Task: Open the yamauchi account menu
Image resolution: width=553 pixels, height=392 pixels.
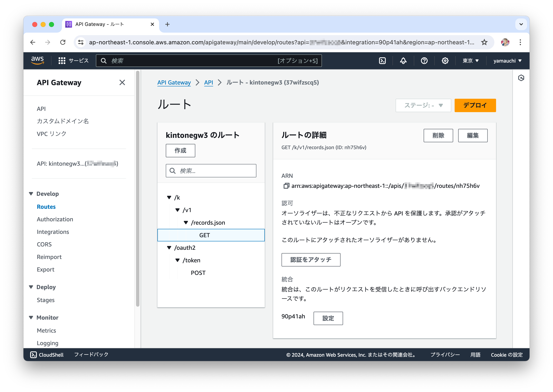Action: [507, 61]
